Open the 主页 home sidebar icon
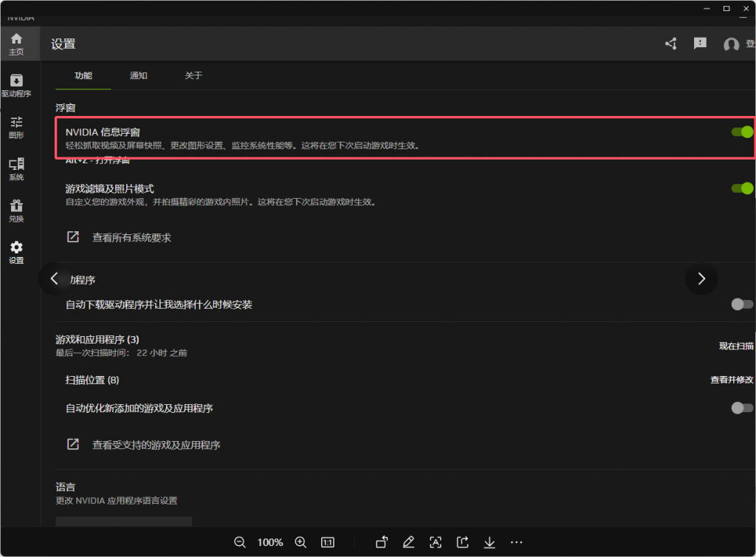Screen dimensions: 756x557 16,44
